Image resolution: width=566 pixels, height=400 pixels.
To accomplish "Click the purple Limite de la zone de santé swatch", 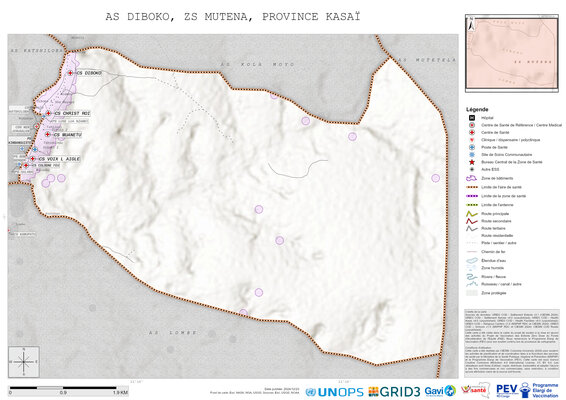I will (x=471, y=196).
